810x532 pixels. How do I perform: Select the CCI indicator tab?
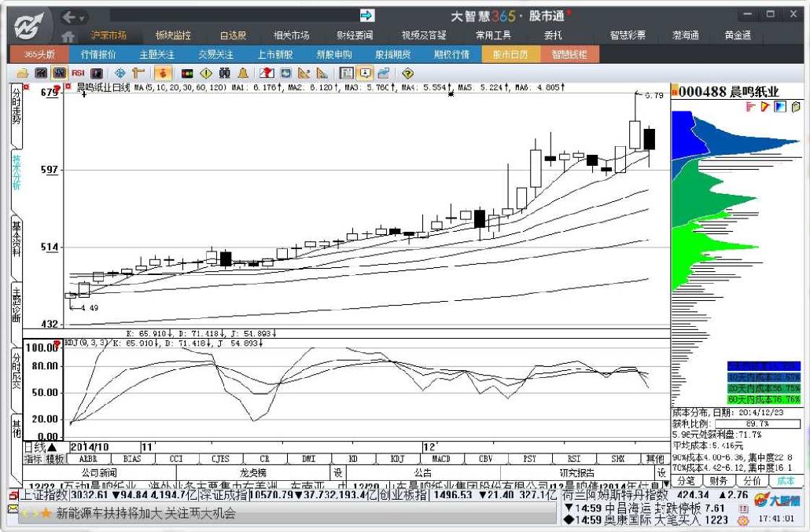tap(176, 459)
